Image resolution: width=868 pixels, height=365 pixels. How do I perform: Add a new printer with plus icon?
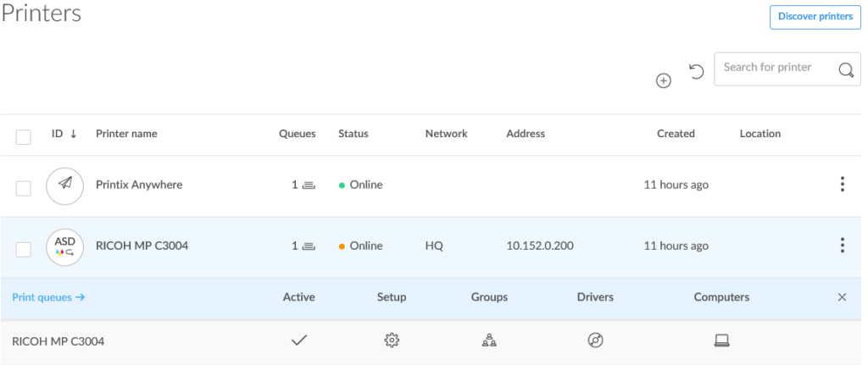pyautogui.click(x=663, y=80)
